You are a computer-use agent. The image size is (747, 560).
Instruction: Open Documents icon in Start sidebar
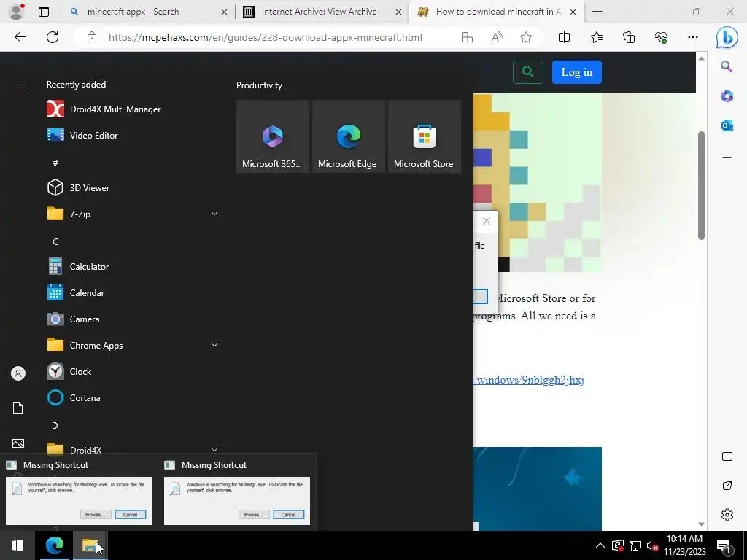coord(18,408)
